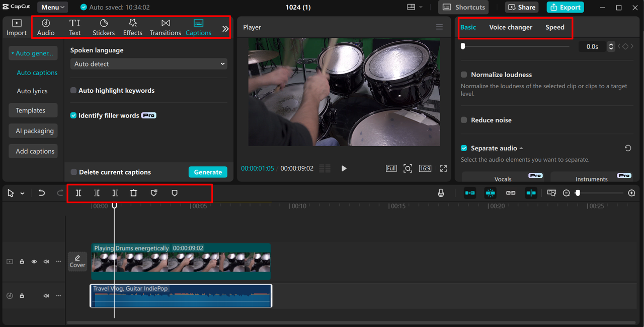
Task: Open more options for the video track
Action: click(x=58, y=261)
